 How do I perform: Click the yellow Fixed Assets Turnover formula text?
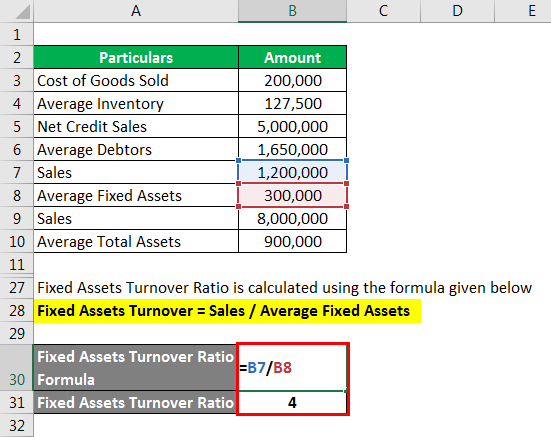pos(223,311)
